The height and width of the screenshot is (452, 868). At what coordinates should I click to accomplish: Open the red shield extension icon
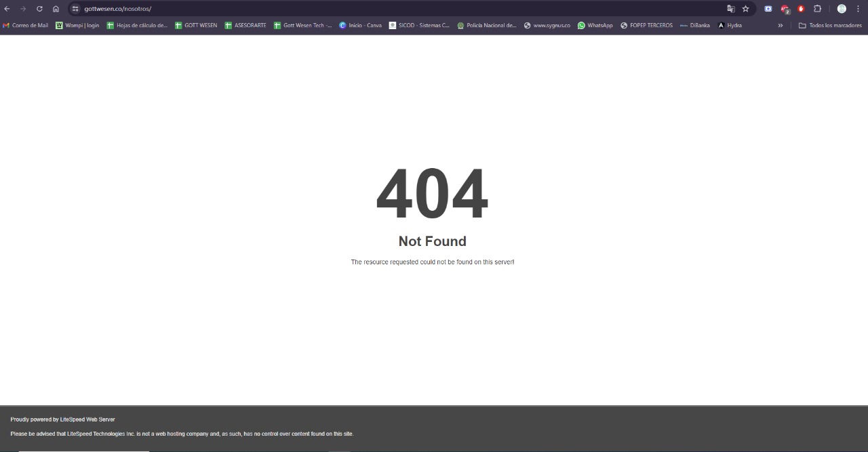[801, 9]
